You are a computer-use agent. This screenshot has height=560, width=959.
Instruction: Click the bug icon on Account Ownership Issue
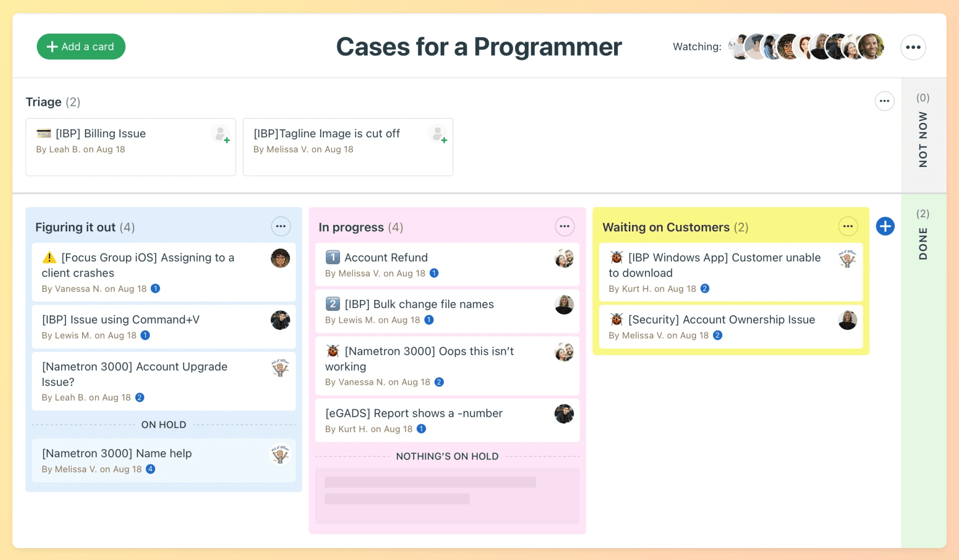pos(616,319)
